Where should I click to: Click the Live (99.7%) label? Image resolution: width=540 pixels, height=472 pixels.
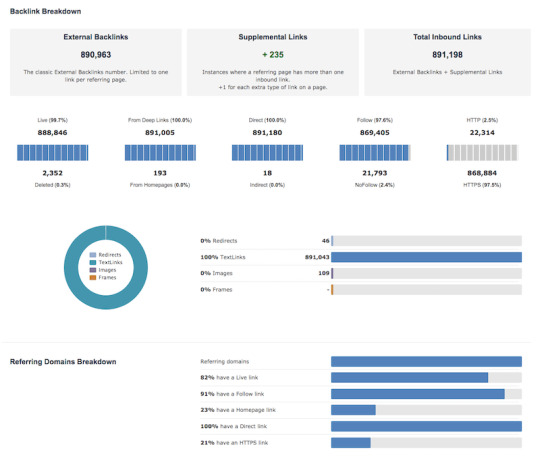(x=53, y=120)
